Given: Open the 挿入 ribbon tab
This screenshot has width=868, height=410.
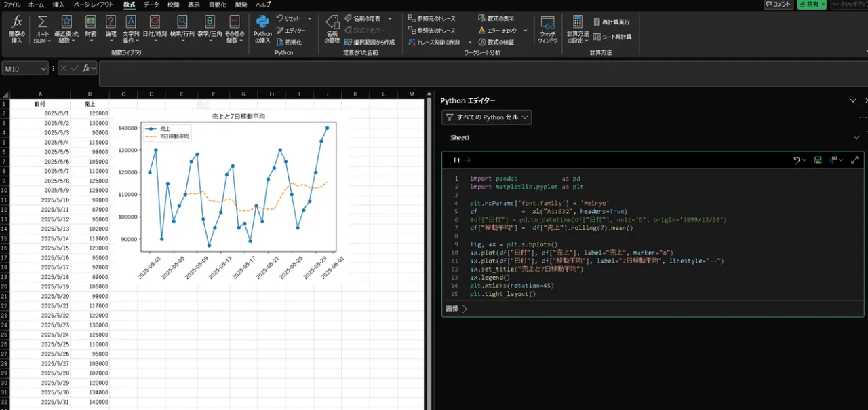Looking at the screenshot, I should point(58,5).
